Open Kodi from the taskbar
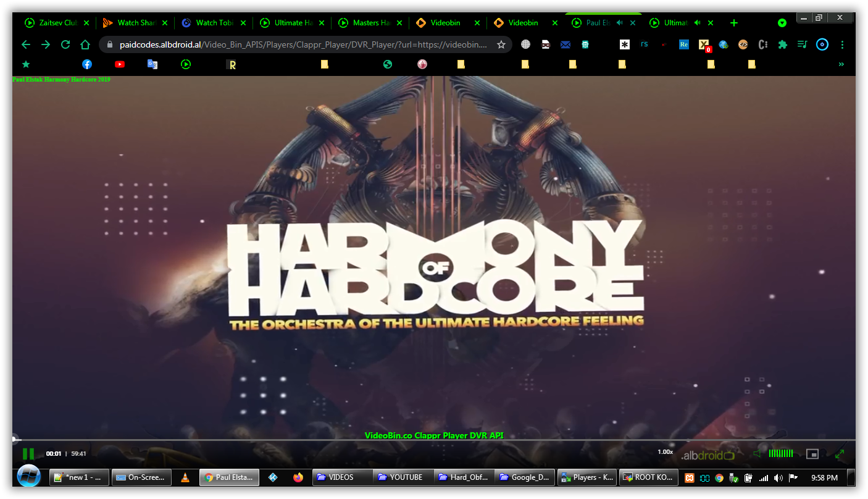This screenshot has width=868, height=499. coord(273,477)
